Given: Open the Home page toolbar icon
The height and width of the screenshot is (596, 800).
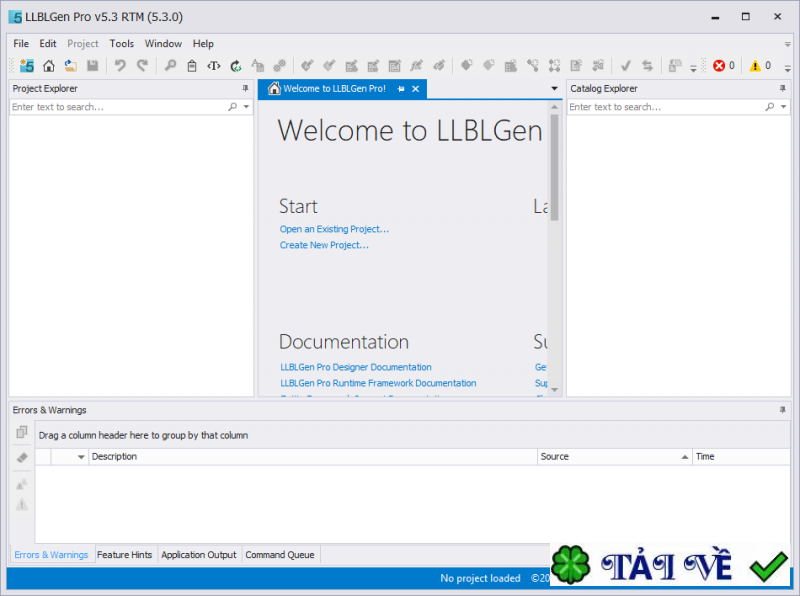Looking at the screenshot, I should [49, 65].
